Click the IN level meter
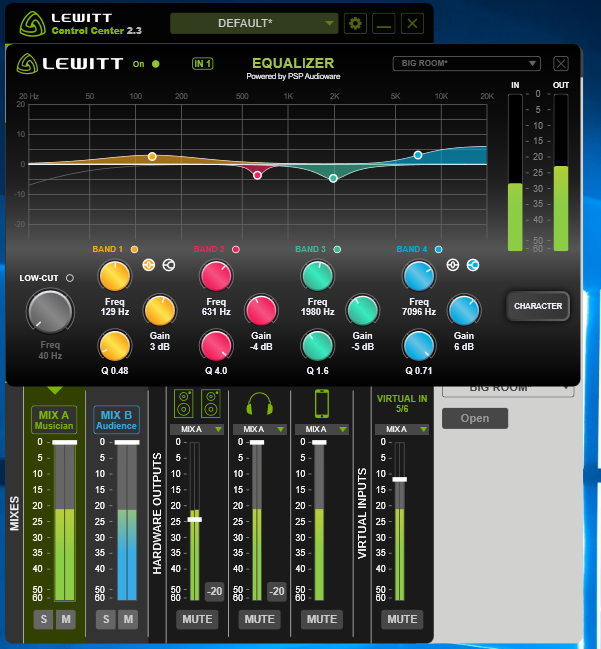The image size is (601, 649). [x=515, y=172]
